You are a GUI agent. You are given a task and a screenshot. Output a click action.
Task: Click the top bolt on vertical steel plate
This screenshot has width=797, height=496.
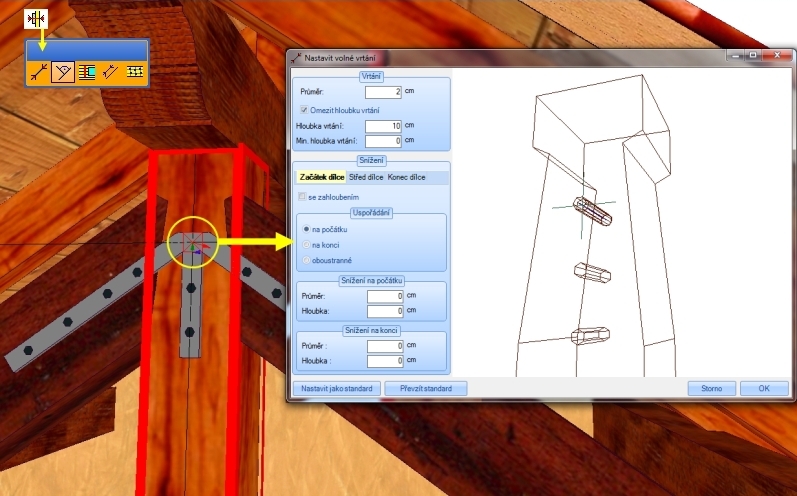pos(191,288)
